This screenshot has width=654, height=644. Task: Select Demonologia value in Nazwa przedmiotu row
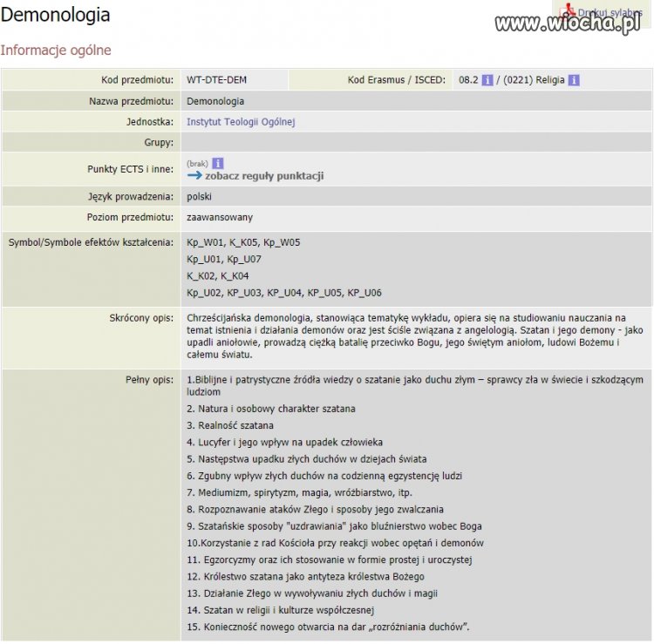215,101
